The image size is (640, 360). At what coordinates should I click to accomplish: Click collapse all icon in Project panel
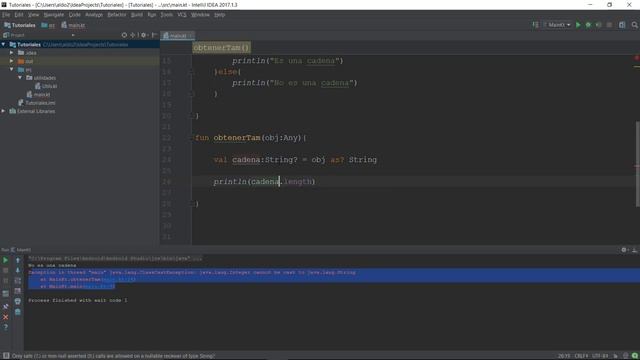tap(133, 36)
